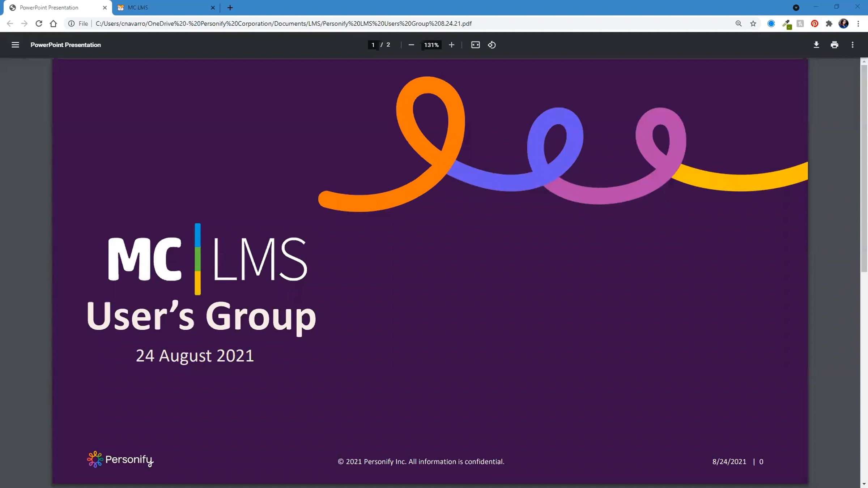
Task: Open the gray square browser extension
Action: [x=800, y=23]
